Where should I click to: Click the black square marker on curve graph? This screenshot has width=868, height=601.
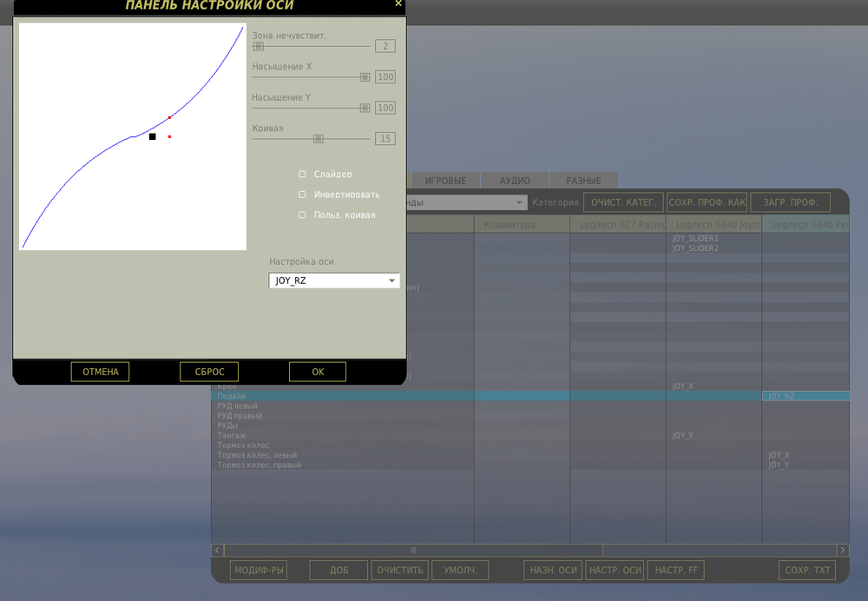pos(152,136)
